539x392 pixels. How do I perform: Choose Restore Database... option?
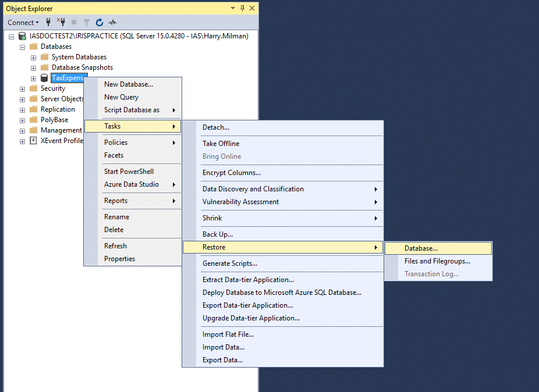(x=438, y=248)
